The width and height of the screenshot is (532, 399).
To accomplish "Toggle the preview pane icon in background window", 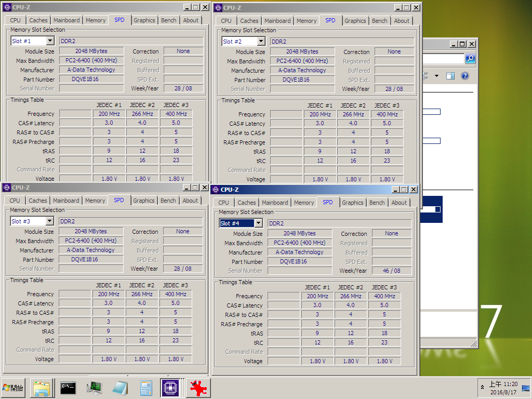I will pyautogui.click(x=450, y=76).
